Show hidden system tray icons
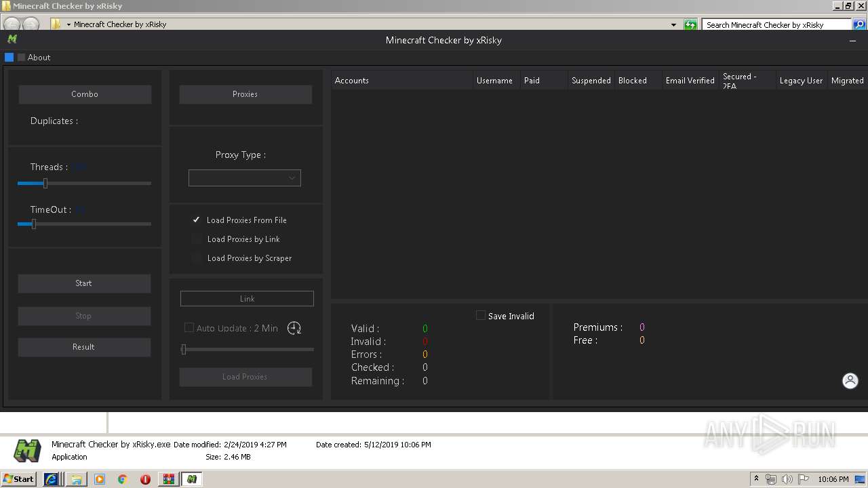This screenshot has height=488, width=868. pyautogui.click(x=757, y=479)
